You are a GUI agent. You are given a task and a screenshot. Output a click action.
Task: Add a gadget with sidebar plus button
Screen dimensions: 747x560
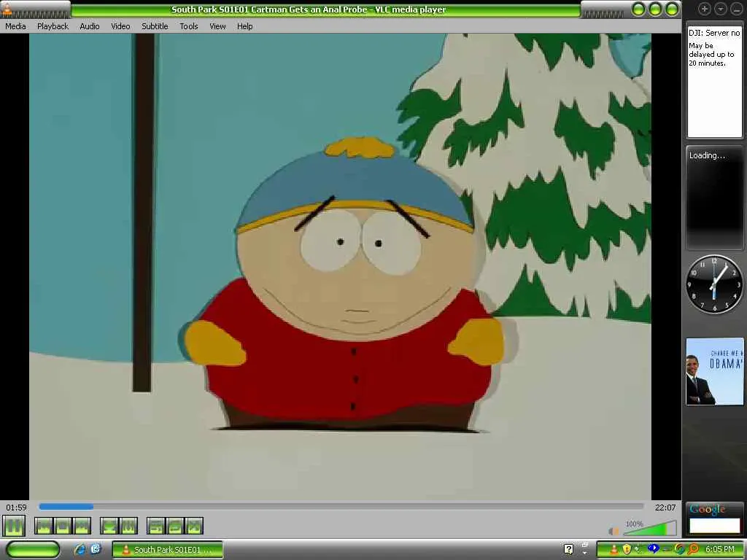tap(704, 9)
